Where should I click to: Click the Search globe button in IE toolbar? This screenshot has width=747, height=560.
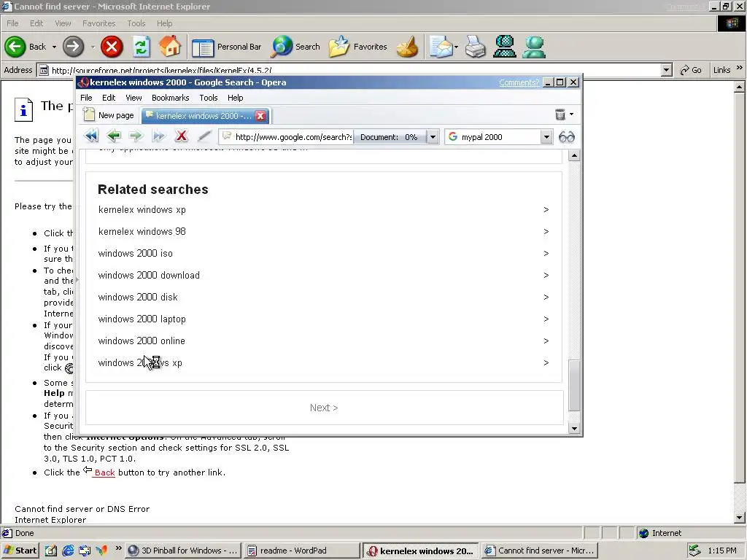point(296,47)
